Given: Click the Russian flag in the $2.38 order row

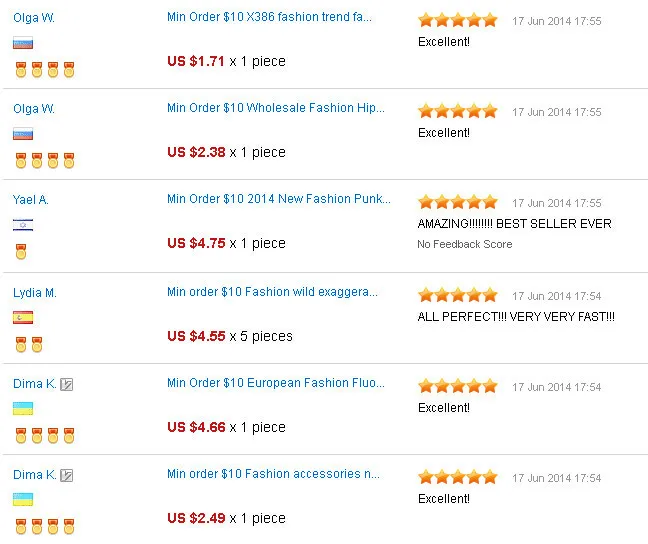Looking at the screenshot, I should point(23,134).
